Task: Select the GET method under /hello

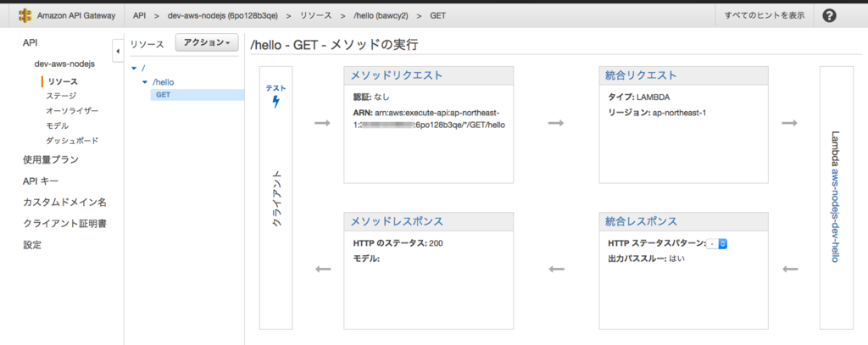Action: [x=164, y=95]
